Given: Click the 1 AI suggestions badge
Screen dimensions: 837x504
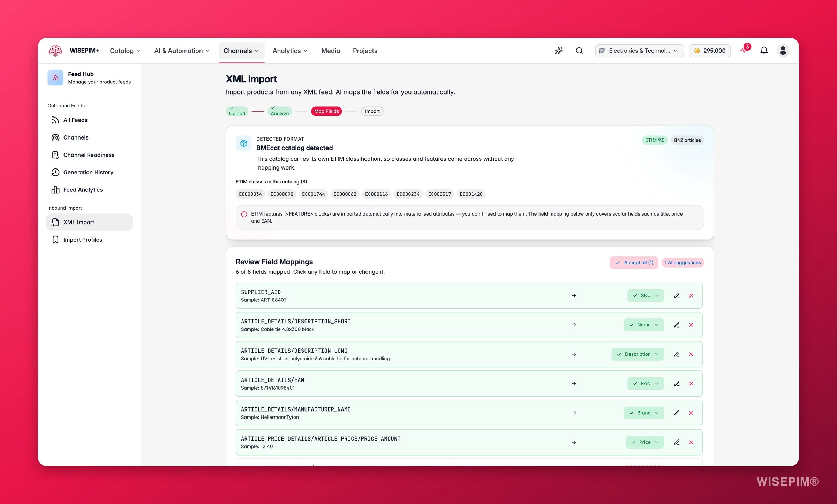Looking at the screenshot, I should click(683, 263).
